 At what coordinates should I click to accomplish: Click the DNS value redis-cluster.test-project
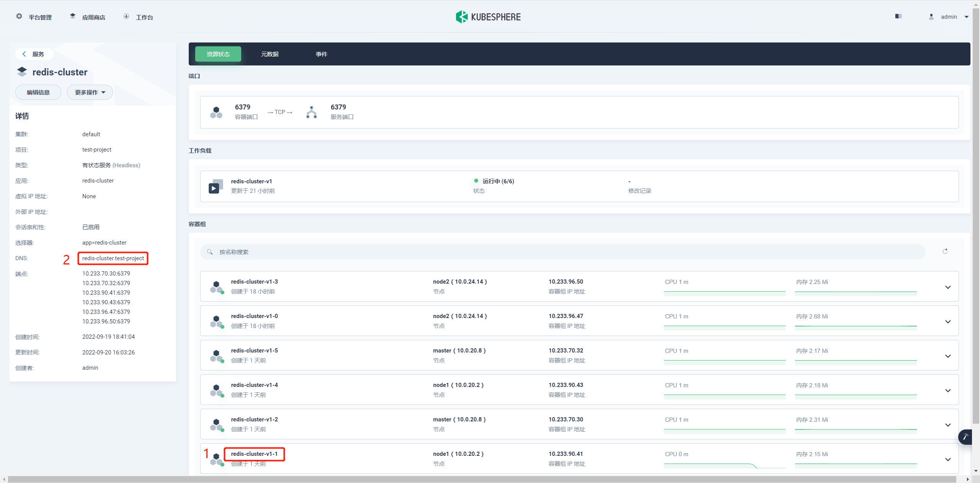[114, 258]
